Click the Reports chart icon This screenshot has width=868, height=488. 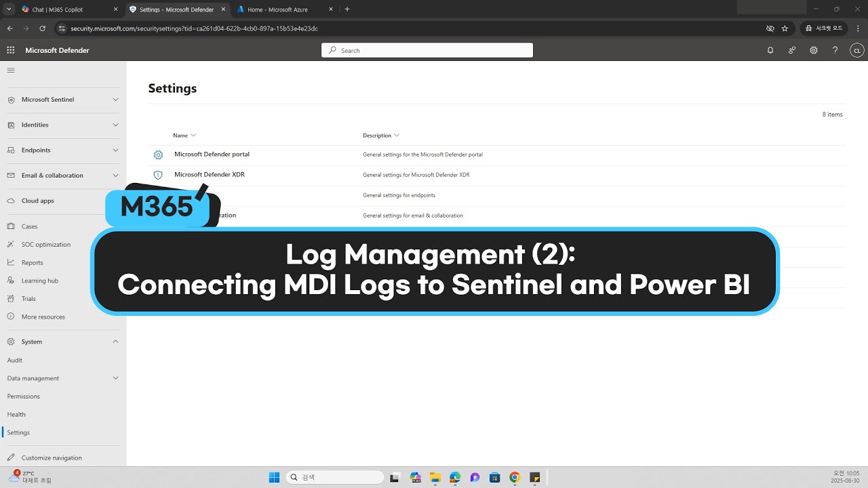point(11,262)
